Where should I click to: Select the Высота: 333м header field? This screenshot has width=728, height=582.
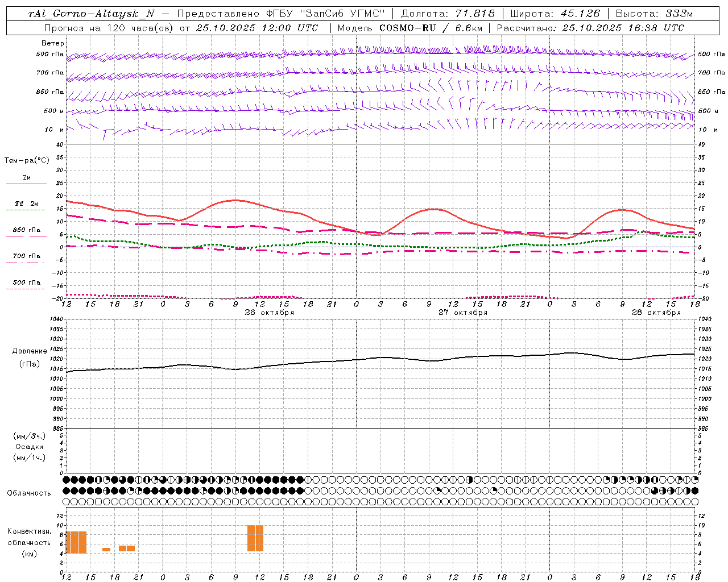[655, 14]
